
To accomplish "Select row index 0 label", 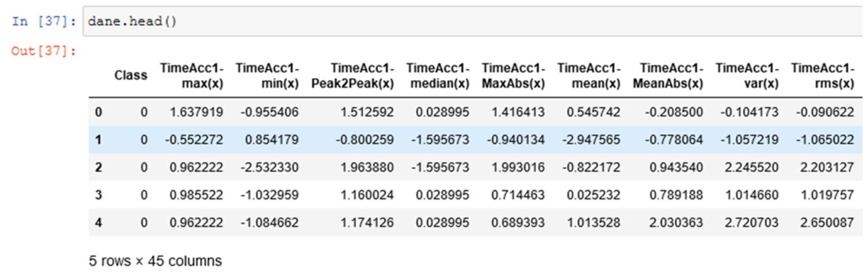I will point(98,112).
